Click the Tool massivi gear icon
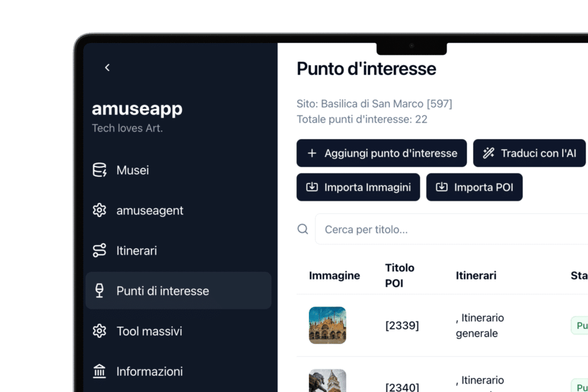The height and width of the screenshot is (392, 588). [x=99, y=331]
